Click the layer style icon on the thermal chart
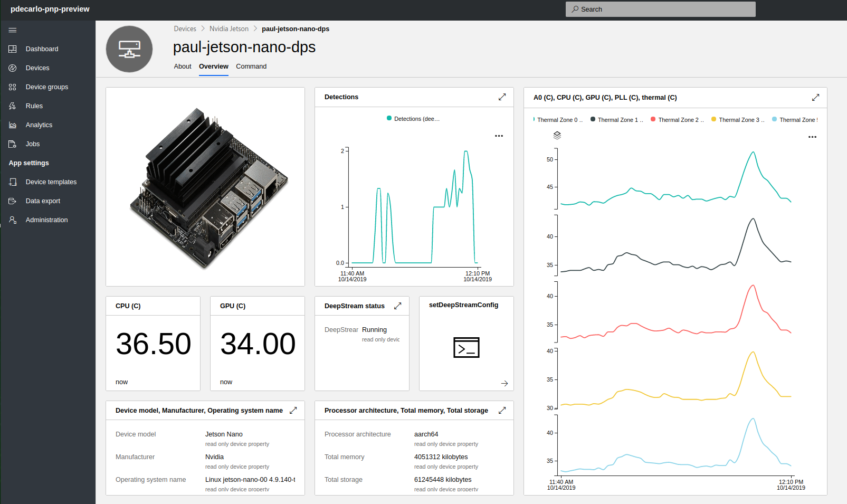This screenshot has height=504, width=847. (556, 136)
